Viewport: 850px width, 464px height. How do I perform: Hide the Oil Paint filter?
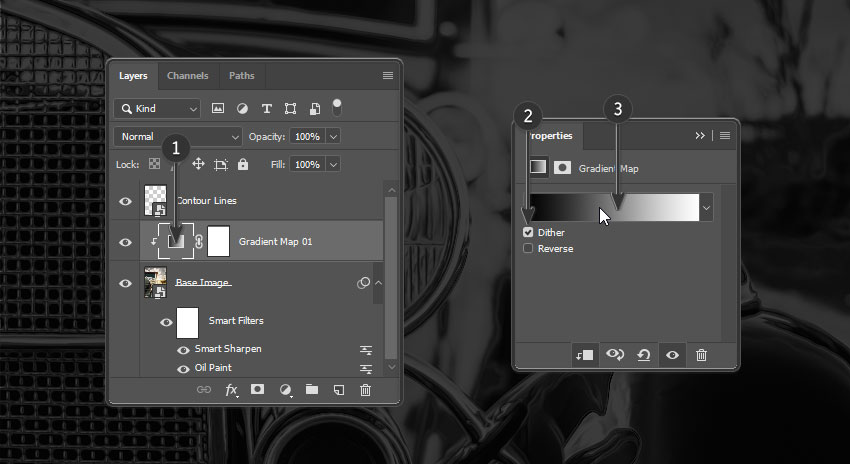(x=183, y=369)
